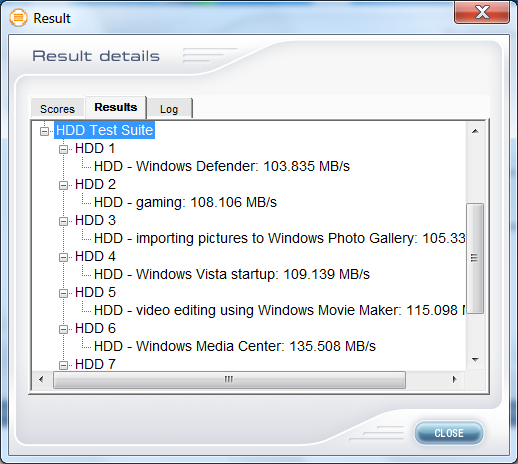This screenshot has width=518, height=464.
Task: Select the Windows Movie Maker video editing row
Action: [279, 310]
